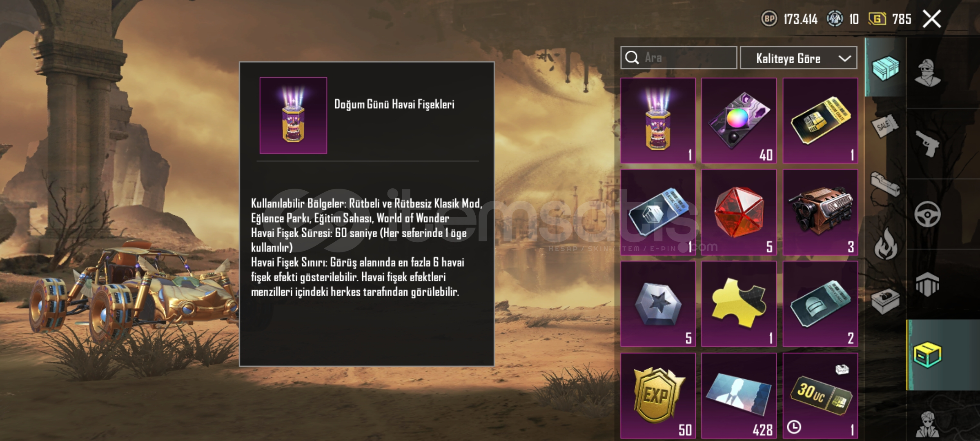Open the pistol weapons category
The width and height of the screenshot is (980, 441).
pos(928,144)
